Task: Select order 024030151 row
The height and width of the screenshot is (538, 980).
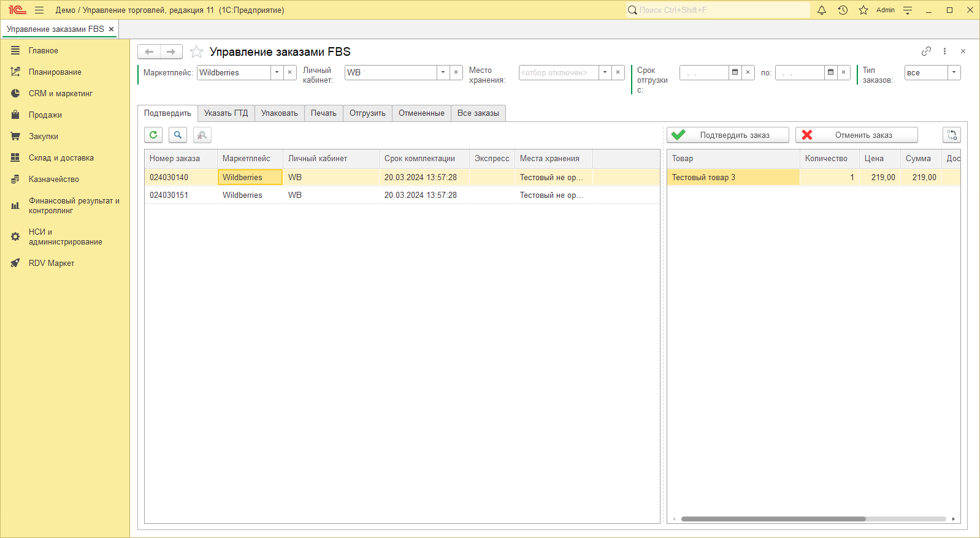Action: point(402,195)
